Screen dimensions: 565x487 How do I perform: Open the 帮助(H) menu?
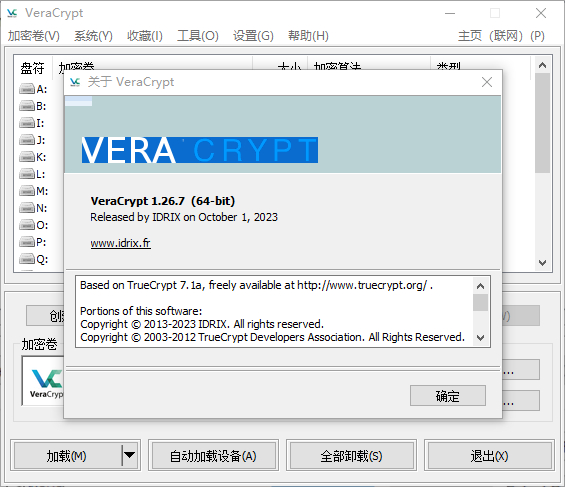[308, 36]
